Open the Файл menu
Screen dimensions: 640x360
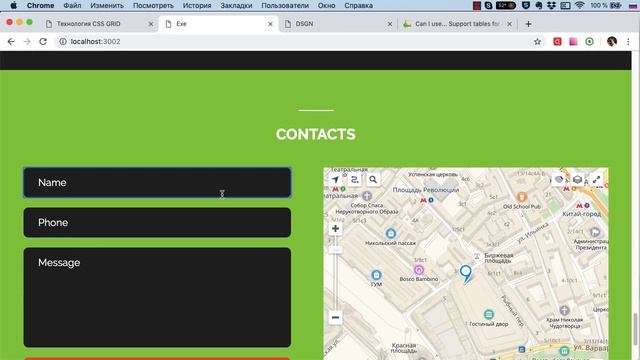coord(72,6)
